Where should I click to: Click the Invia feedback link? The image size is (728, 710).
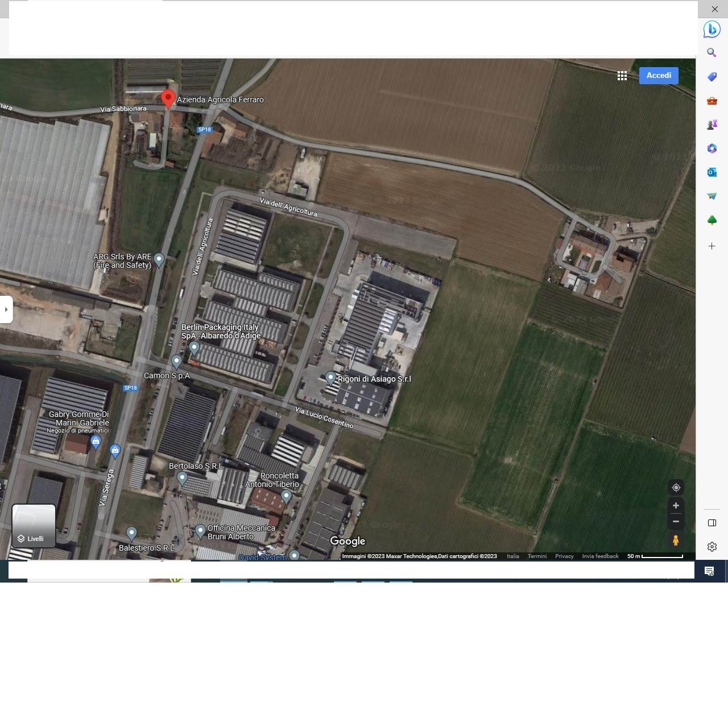(x=600, y=556)
